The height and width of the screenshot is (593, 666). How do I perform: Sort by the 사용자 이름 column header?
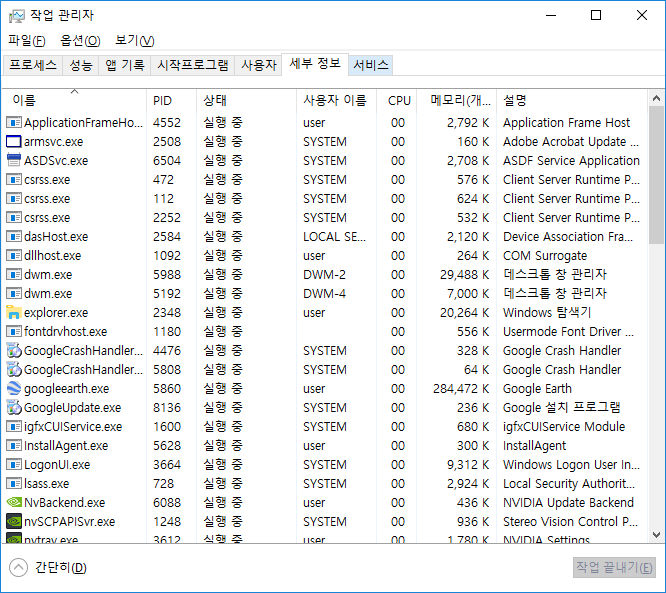click(x=336, y=100)
